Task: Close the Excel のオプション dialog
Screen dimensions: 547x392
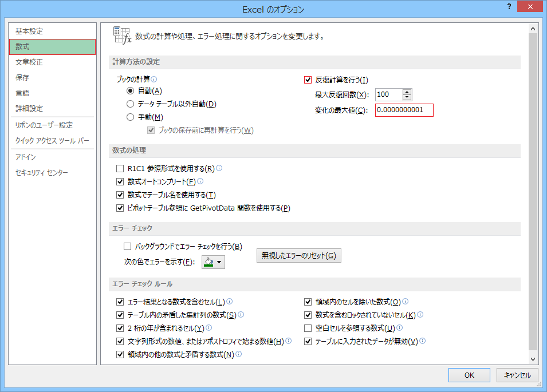Action: coord(530,7)
